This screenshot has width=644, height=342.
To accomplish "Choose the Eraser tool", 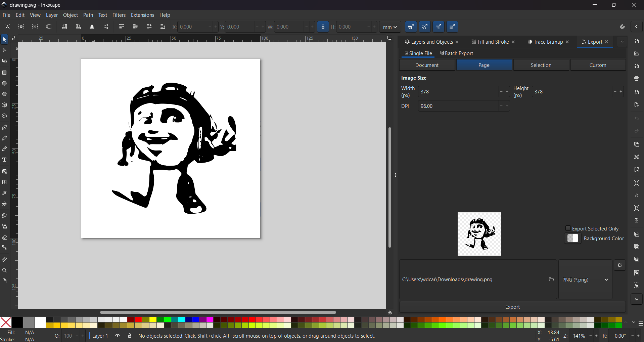I will click(4, 238).
